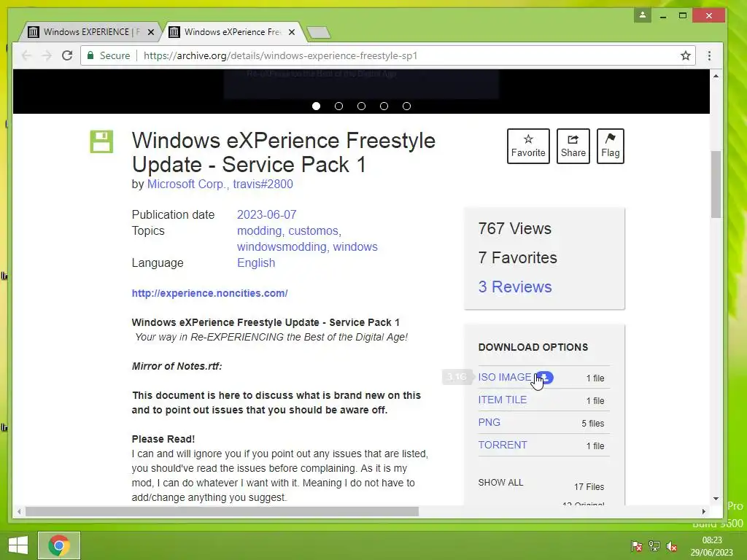The image size is (747, 560).
Task: Select the second carousel dot
Action: 338,106
